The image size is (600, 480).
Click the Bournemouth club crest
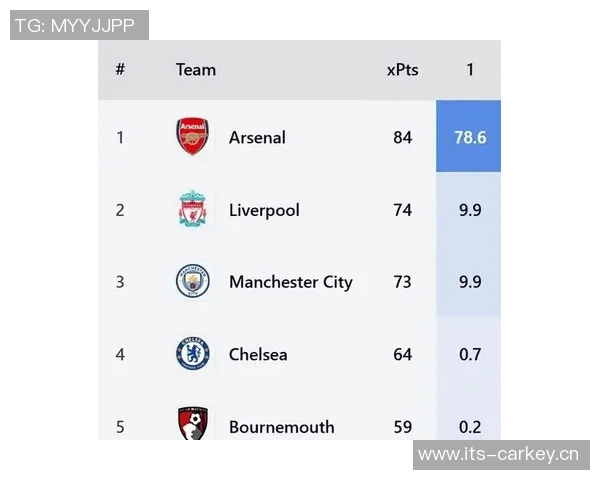(x=193, y=424)
